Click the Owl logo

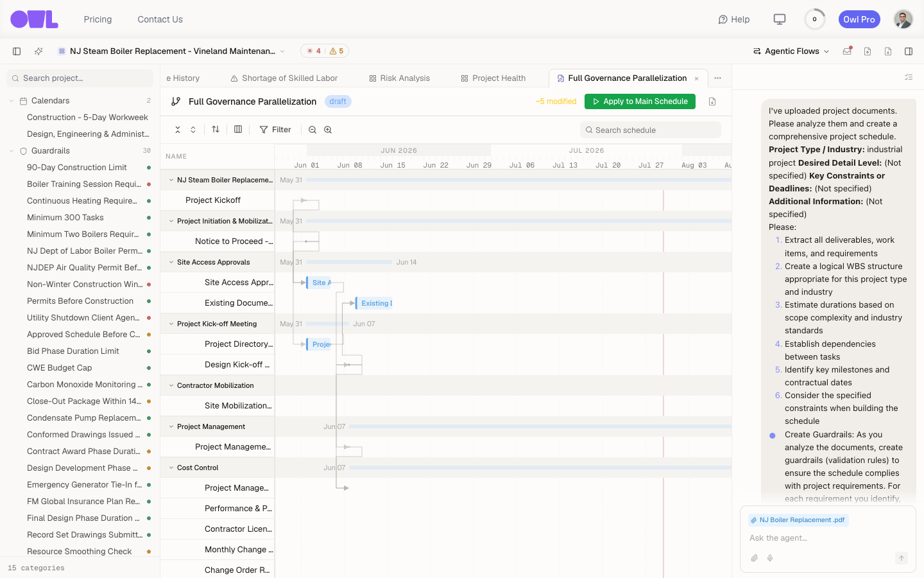[35, 19]
